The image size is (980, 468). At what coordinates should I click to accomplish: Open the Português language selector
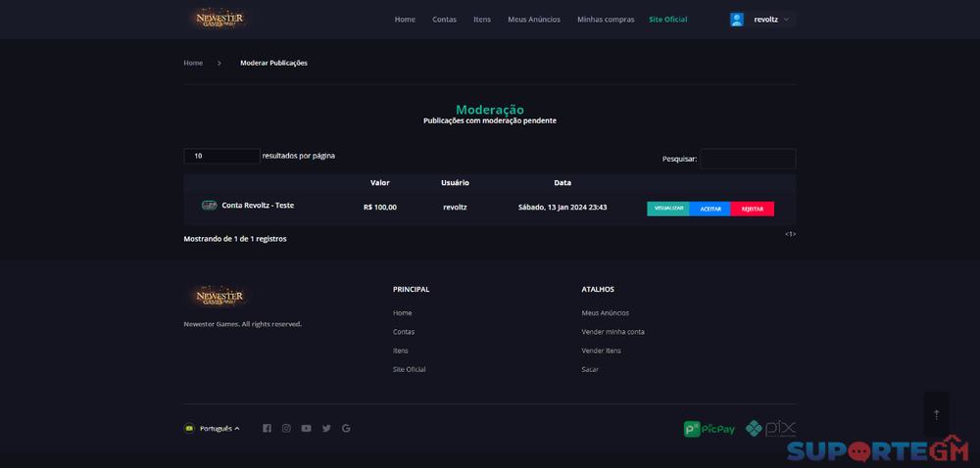pyautogui.click(x=213, y=428)
